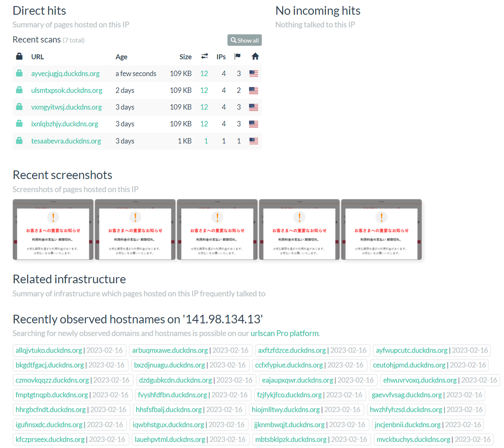The height and width of the screenshot is (448, 504).
Task: Click request count 12 in the ulsmtxpsok row
Action: (204, 90)
